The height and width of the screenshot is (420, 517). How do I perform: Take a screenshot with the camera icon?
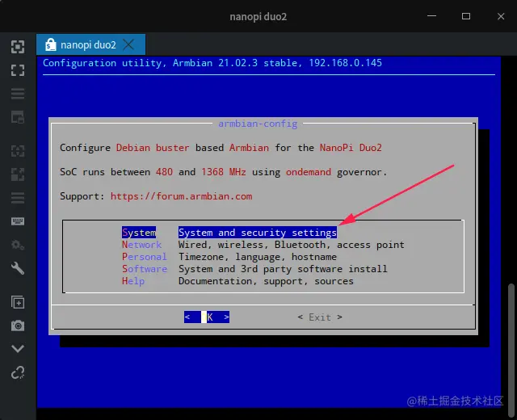18,325
